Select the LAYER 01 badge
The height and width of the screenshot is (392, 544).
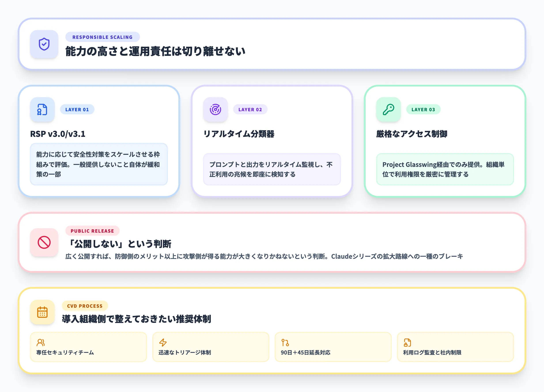77,109
